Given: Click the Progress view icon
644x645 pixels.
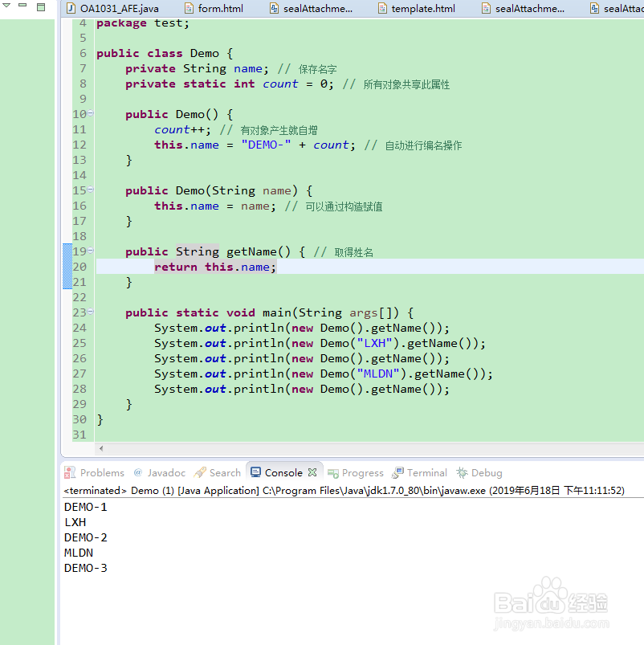Looking at the screenshot, I should point(333,473).
